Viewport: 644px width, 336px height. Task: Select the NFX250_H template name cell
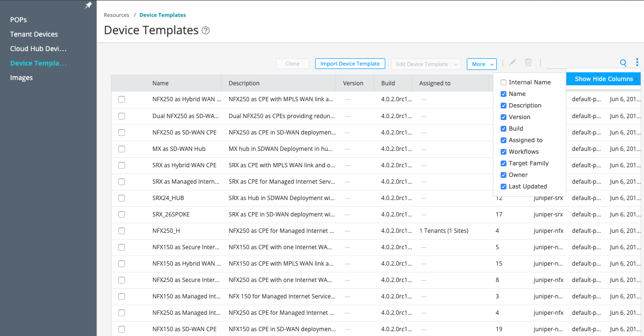[x=166, y=230]
